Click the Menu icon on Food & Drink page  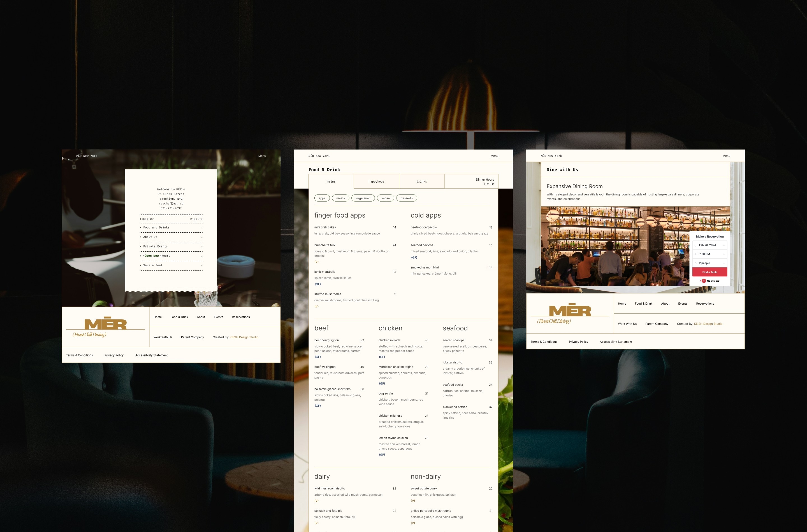494,156
